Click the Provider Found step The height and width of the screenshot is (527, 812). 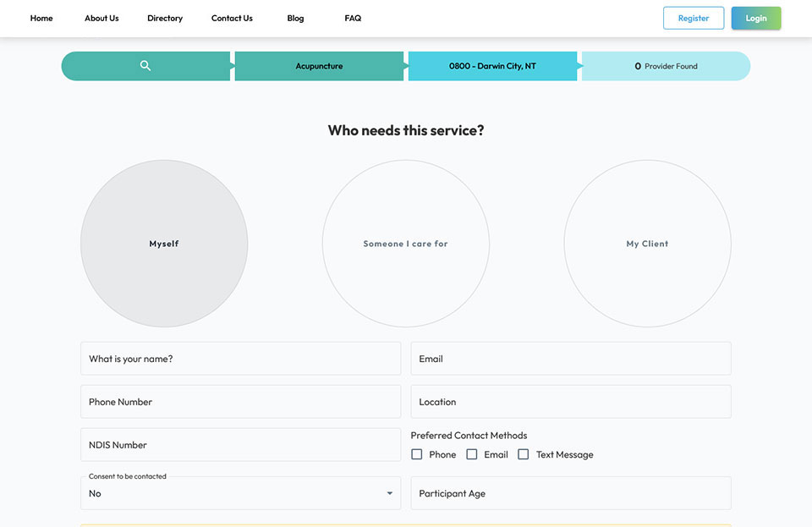point(666,66)
